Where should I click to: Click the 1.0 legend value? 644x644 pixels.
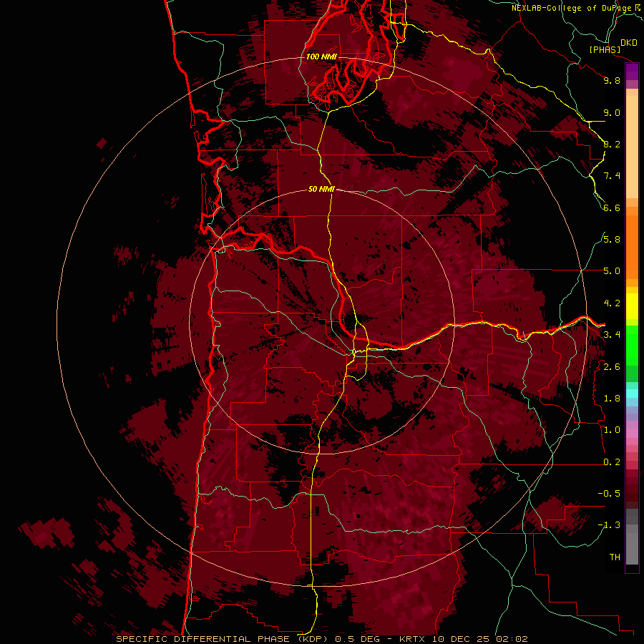[x=612, y=430]
